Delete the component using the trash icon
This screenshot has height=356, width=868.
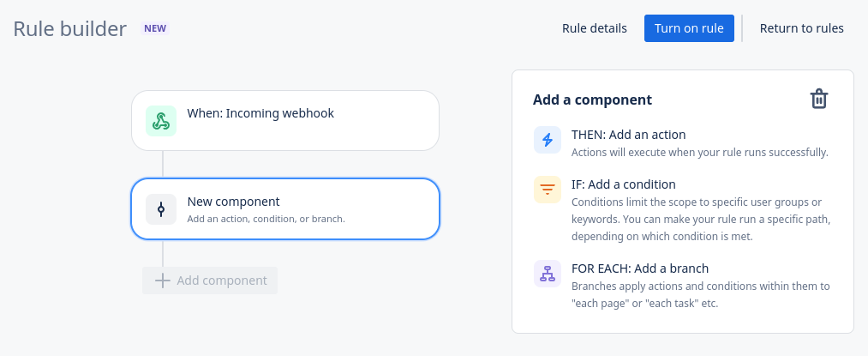[819, 99]
